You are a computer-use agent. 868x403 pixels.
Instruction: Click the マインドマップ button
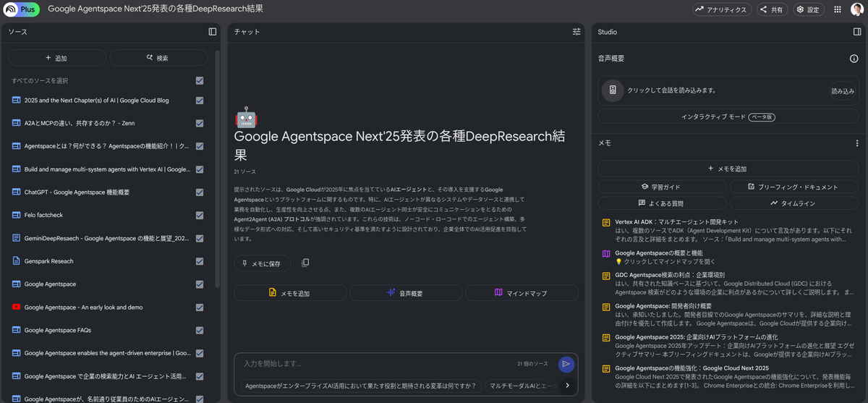coord(522,293)
